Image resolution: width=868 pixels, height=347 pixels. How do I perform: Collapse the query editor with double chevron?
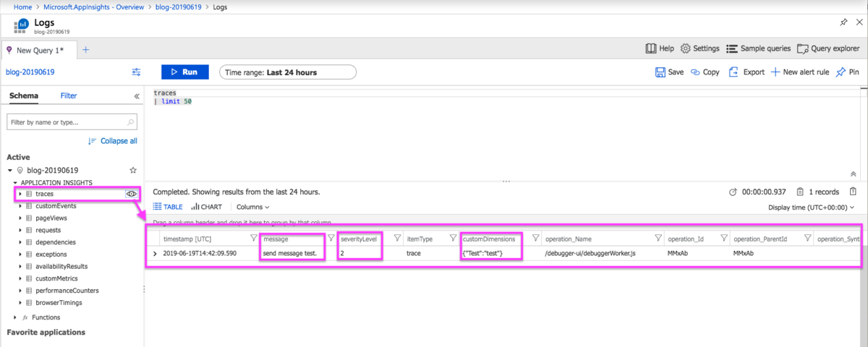(x=854, y=174)
